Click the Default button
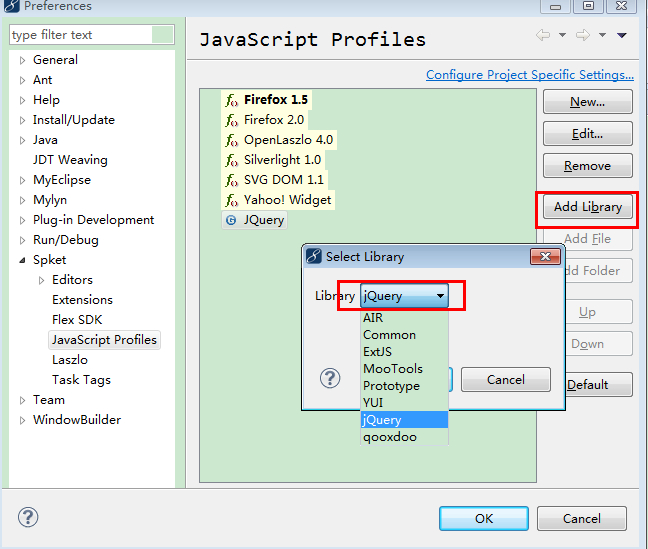 pyautogui.click(x=599, y=385)
